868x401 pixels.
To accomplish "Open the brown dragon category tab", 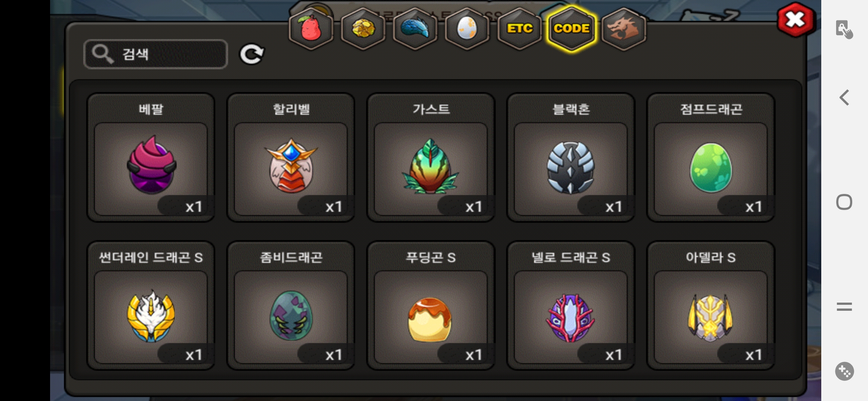I will point(624,29).
